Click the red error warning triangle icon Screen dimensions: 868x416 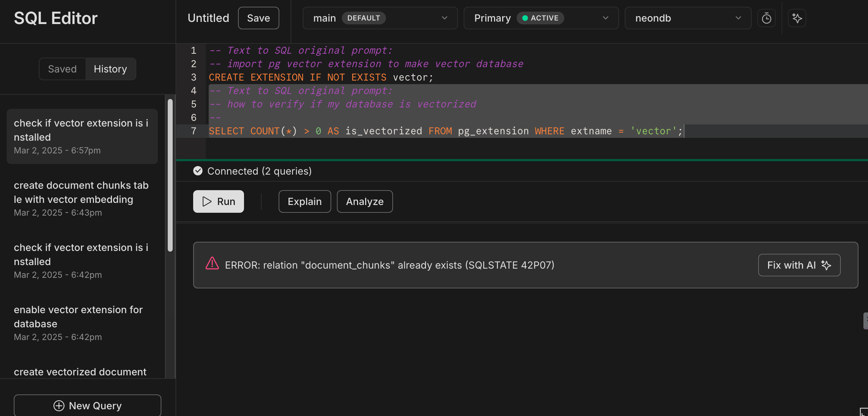pyautogui.click(x=212, y=263)
